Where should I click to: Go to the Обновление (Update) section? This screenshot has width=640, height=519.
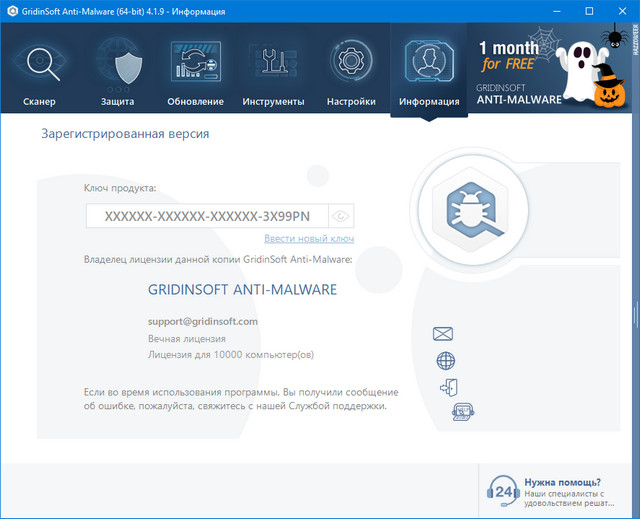[x=195, y=70]
